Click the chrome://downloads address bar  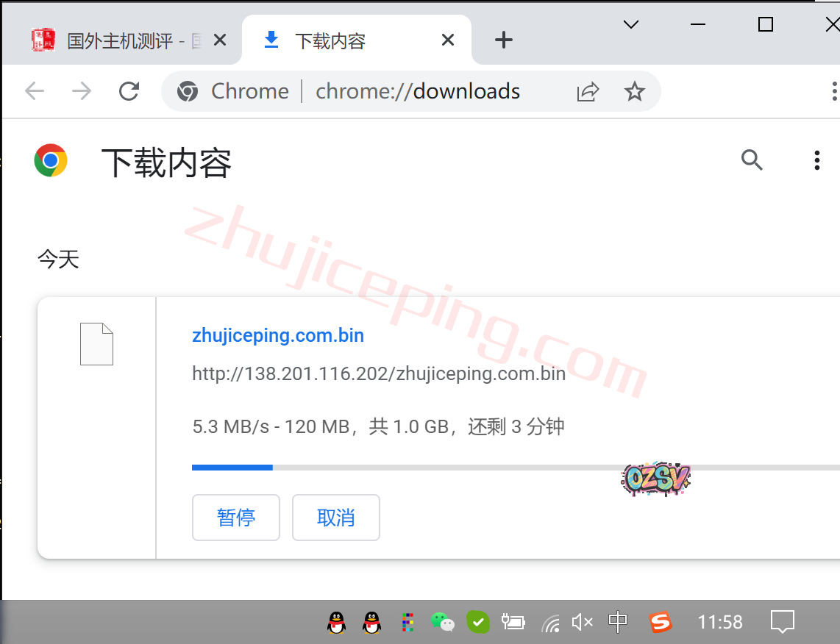pyautogui.click(x=417, y=91)
